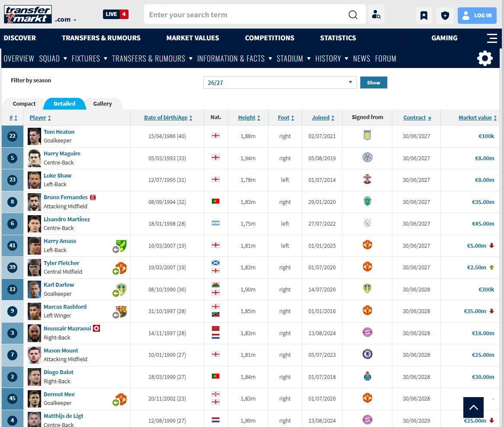The image size is (504, 427).
Task: Click the Show button
Action: coord(373,82)
